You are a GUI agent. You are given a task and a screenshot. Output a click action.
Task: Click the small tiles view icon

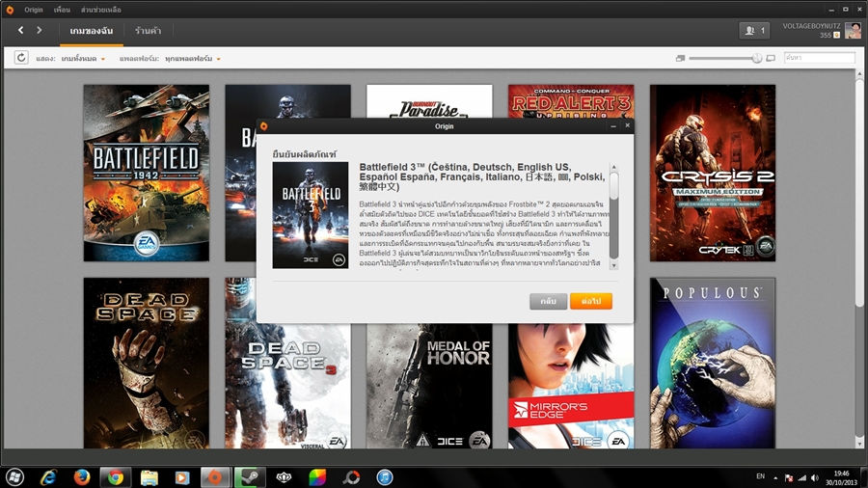[680, 58]
